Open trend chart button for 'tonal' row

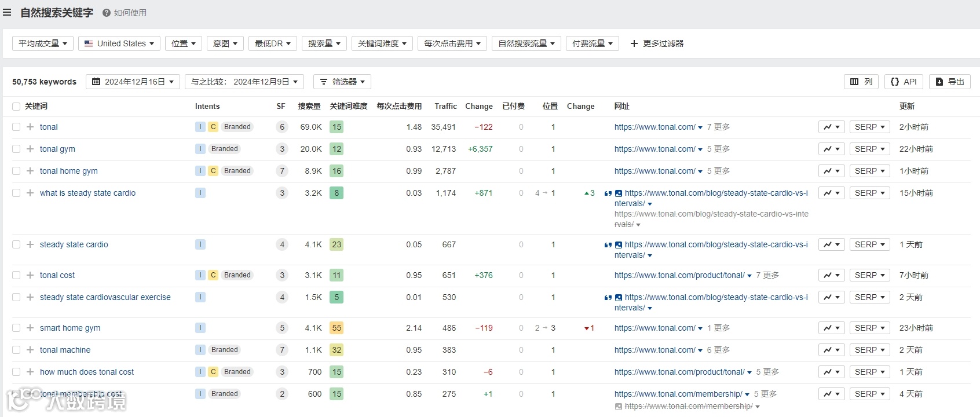[832, 127]
